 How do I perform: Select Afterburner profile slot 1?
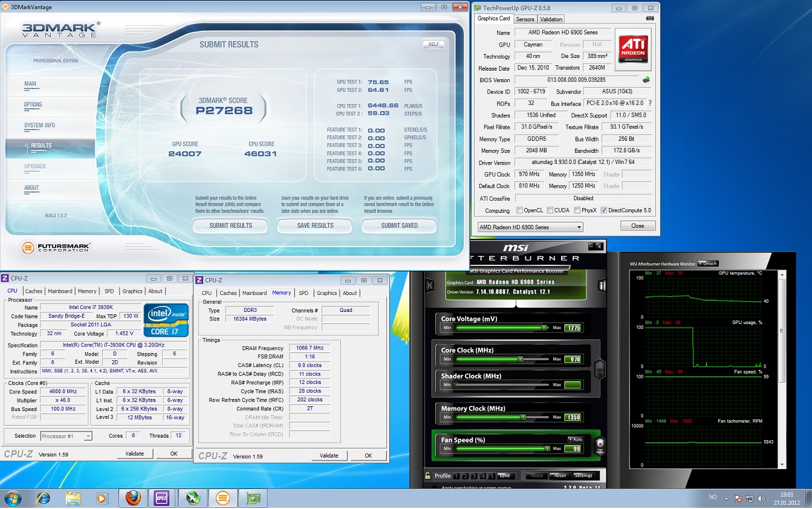457,476
